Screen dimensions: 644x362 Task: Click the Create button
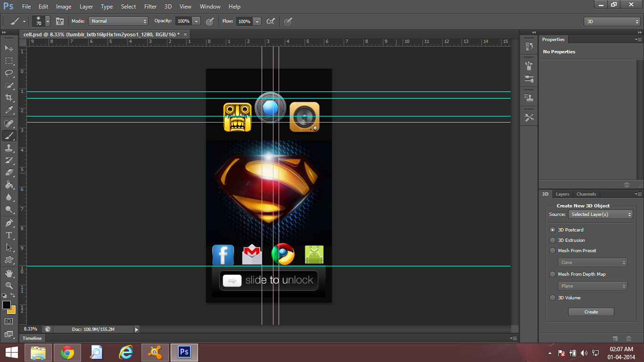(x=591, y=312)
